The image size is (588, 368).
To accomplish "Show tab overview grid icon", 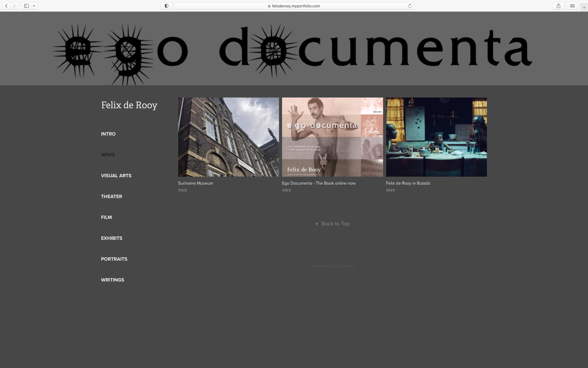I will click(x=572, y=6).
